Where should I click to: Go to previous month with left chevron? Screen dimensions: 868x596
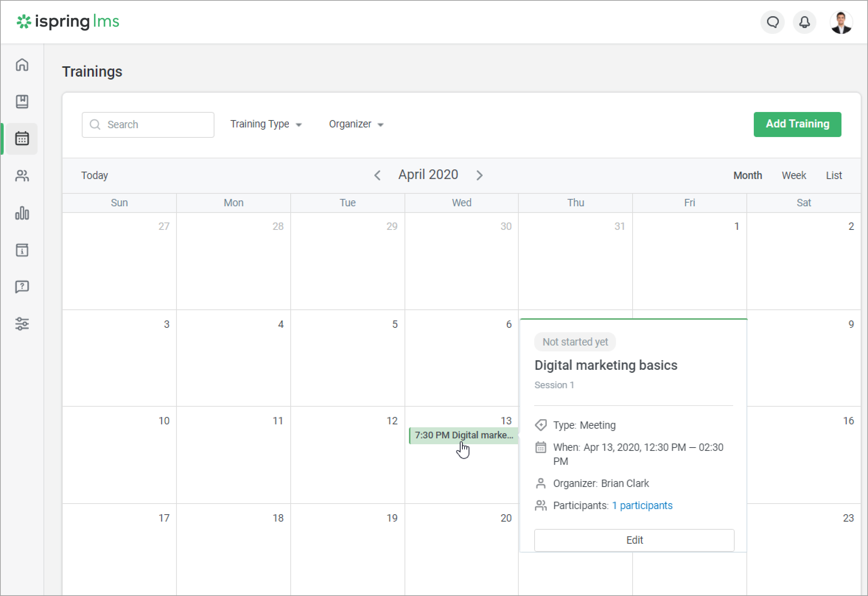[x=377, y=175]
